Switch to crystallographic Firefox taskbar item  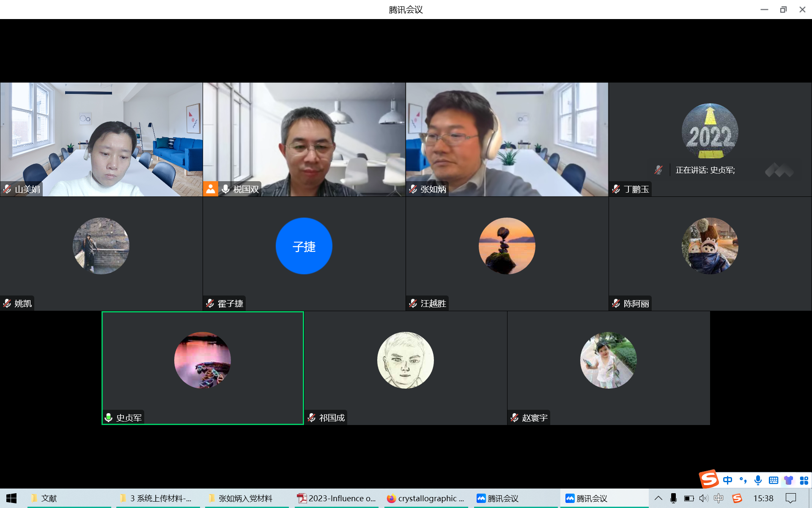(x=426, y=498)
